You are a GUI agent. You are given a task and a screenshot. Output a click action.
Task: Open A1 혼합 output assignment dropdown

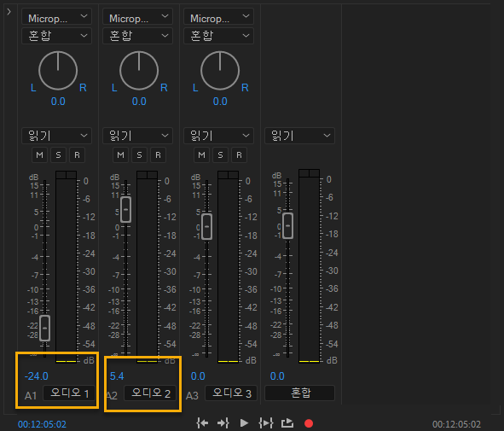[56, 36]
